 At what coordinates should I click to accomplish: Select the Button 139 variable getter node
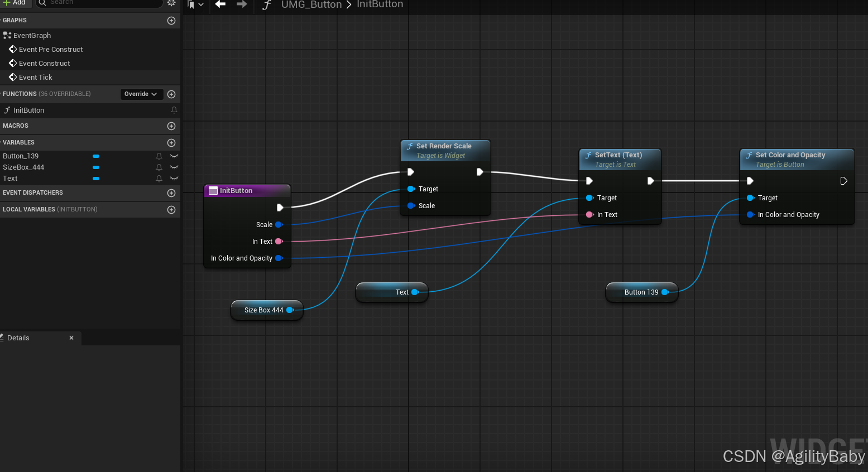tap(642, 292)
